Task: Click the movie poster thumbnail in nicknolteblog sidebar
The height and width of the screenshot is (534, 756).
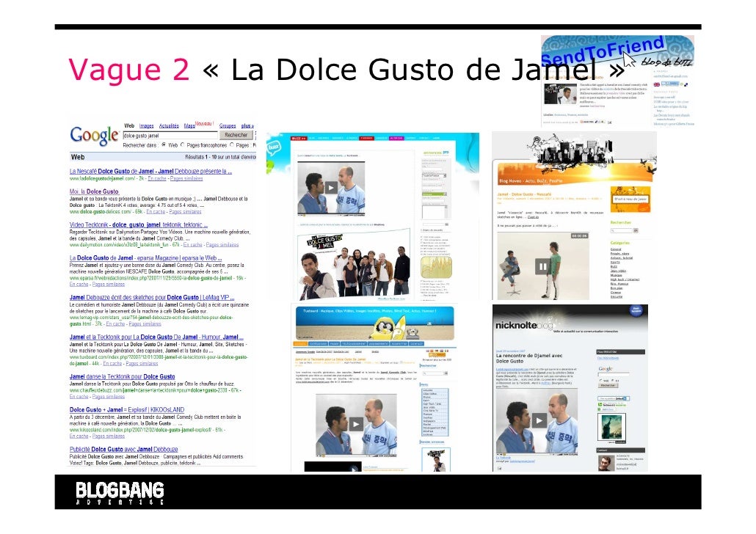Action: (x=611, y=428)
